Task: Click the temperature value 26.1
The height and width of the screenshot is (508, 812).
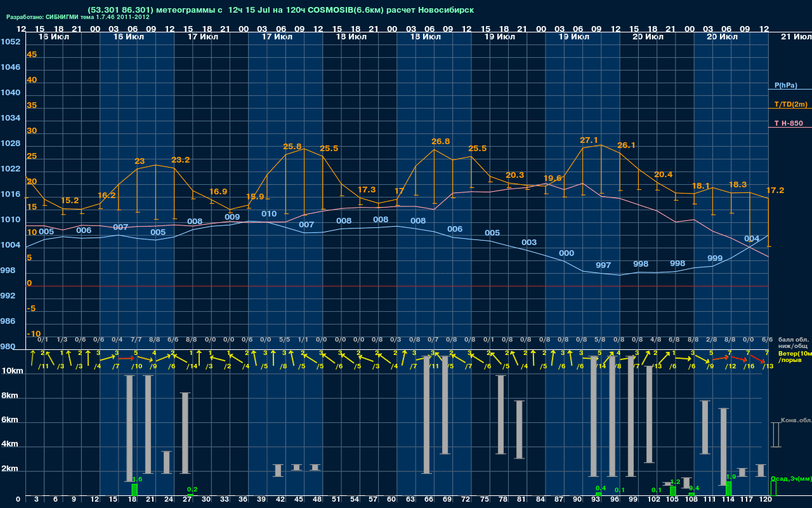Action: 626,145
